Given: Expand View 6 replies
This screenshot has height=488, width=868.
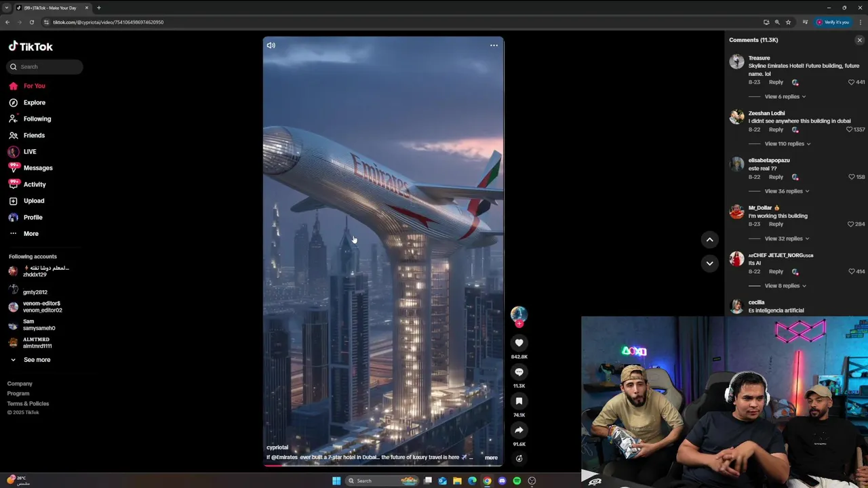Looking at the screenshot, I should 785,96.
